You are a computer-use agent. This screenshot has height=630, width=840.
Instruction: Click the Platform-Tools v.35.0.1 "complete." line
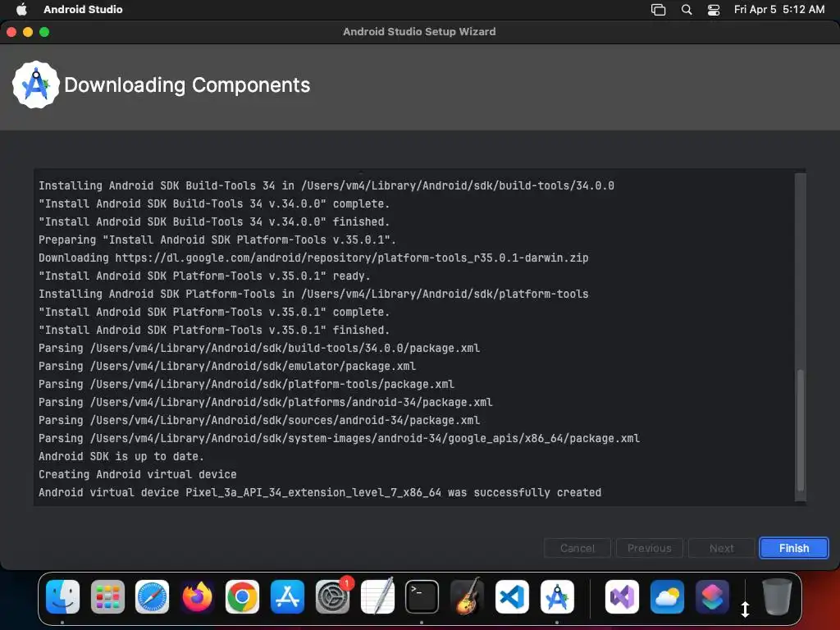(x=214, y=312)
